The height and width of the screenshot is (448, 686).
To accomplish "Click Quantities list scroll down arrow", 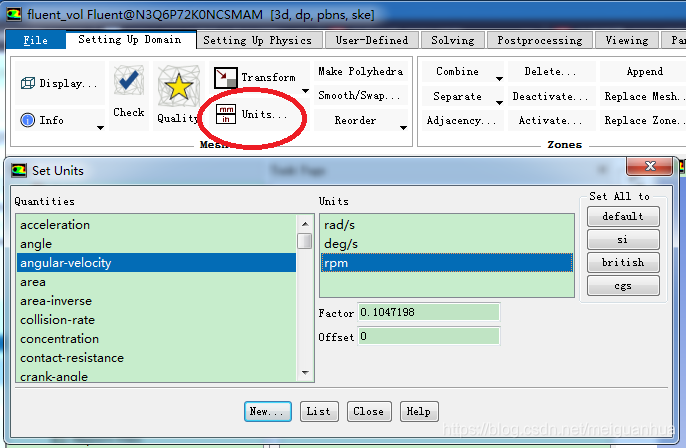I will [x=305, y=373].
